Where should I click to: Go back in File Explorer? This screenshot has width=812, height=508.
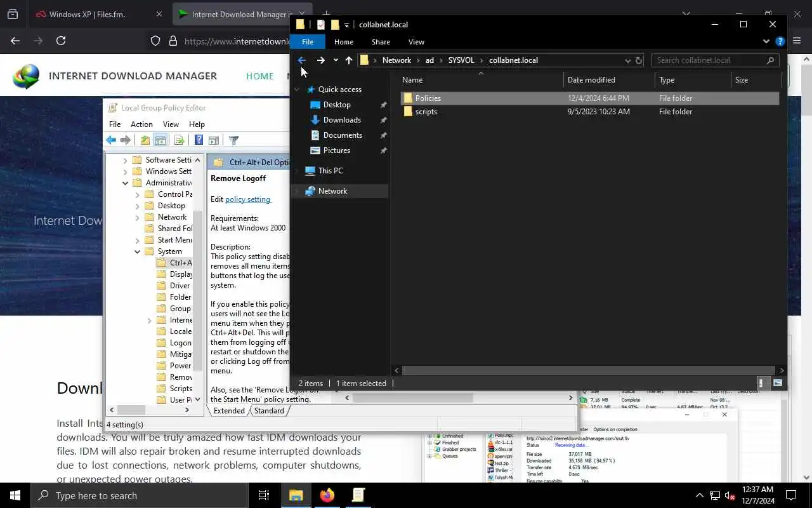click(x=302, y=60)
